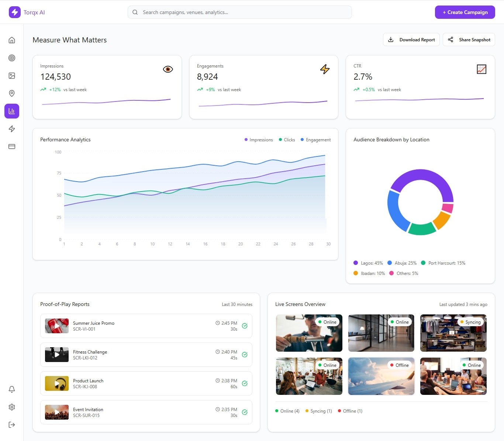
Task: Click the bar chart analytics sidebar icon
Action: [12, 111]
